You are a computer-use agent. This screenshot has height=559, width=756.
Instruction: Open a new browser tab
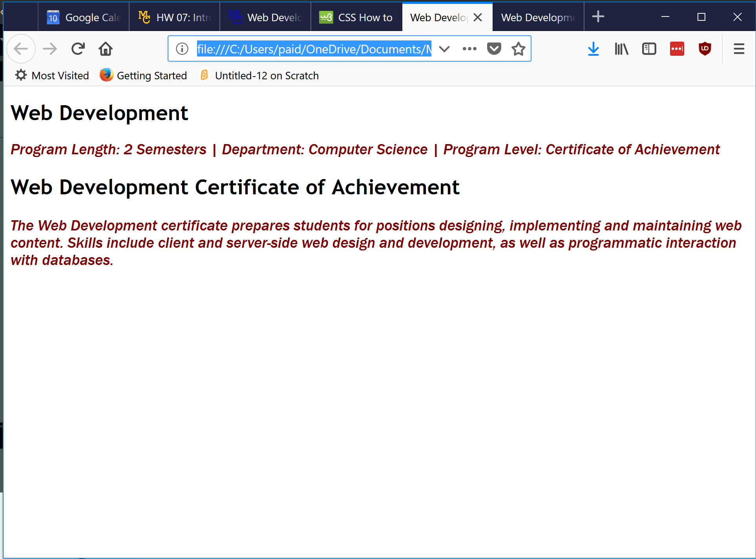coord(598,16)
